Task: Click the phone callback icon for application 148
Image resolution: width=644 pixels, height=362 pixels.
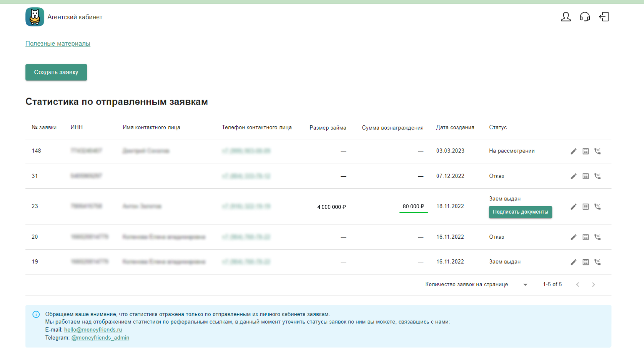Action: pos(597,151)
